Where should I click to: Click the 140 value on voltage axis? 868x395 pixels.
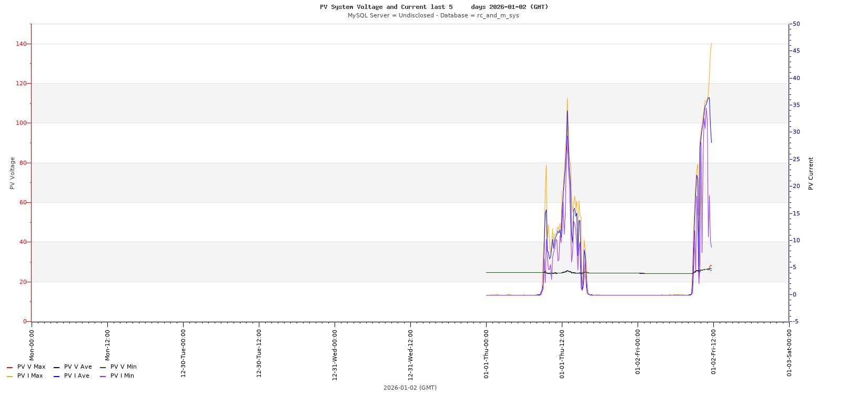[21, 44]
